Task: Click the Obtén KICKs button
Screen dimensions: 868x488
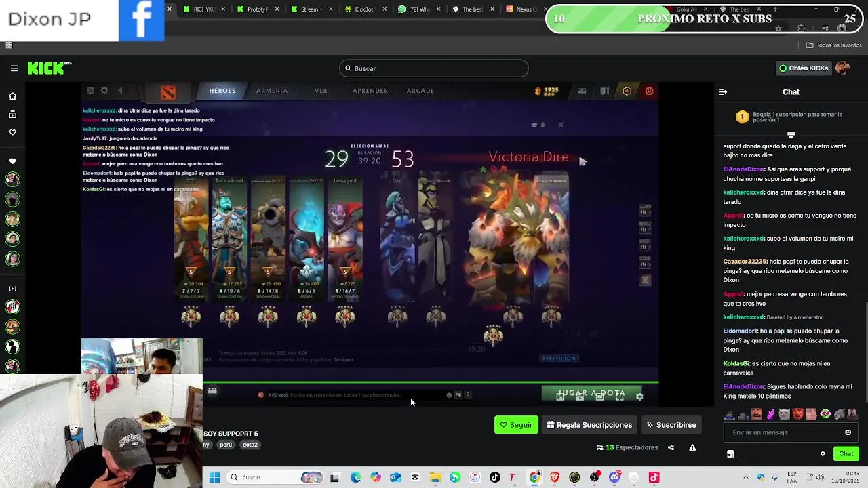Action: click(804, 68)
